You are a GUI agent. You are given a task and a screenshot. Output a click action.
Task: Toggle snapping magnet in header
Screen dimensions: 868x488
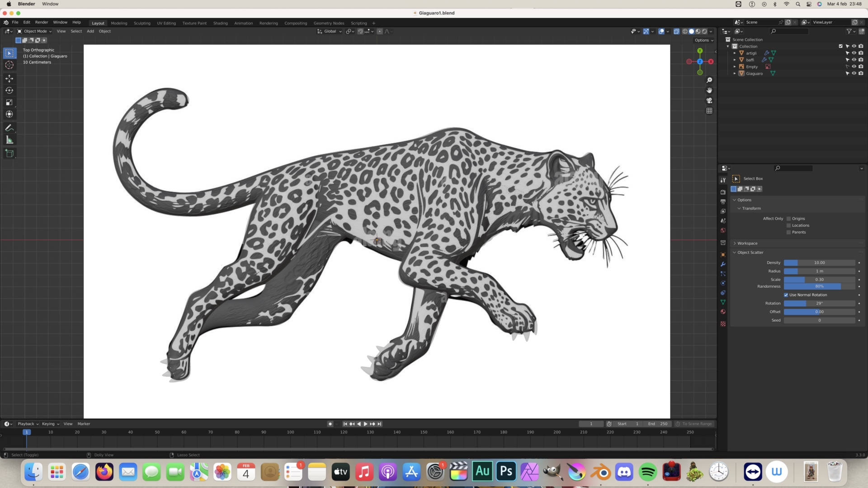pos(360,32)
